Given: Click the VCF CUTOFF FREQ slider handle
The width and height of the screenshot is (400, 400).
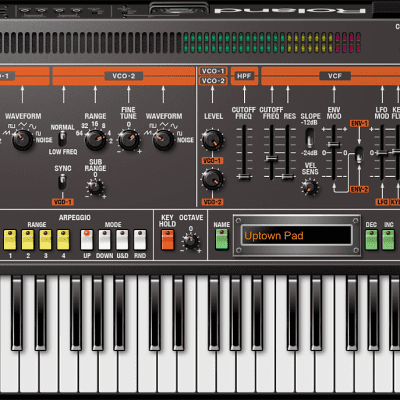Looking at the screenshot, I should click(271, 158).
